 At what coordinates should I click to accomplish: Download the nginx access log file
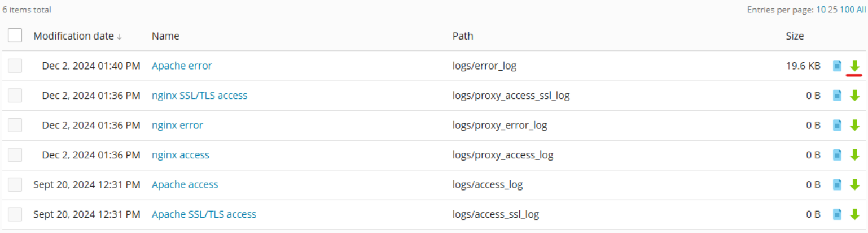point(854,155)
